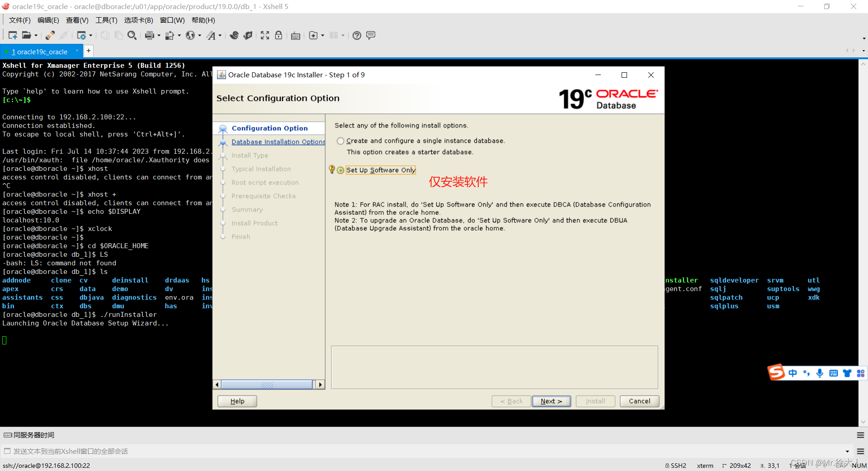Click the Cancel button in installer

tap(639, 401)
